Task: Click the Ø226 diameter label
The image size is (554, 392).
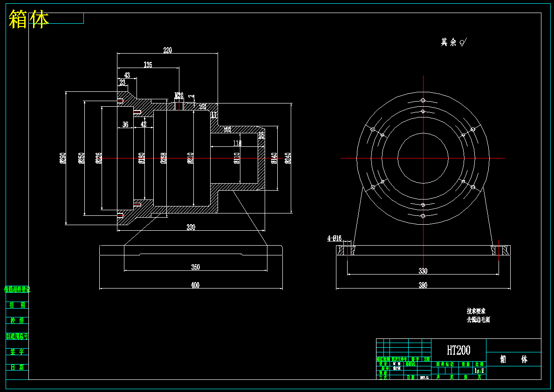Action: click(x=99, y=158)
